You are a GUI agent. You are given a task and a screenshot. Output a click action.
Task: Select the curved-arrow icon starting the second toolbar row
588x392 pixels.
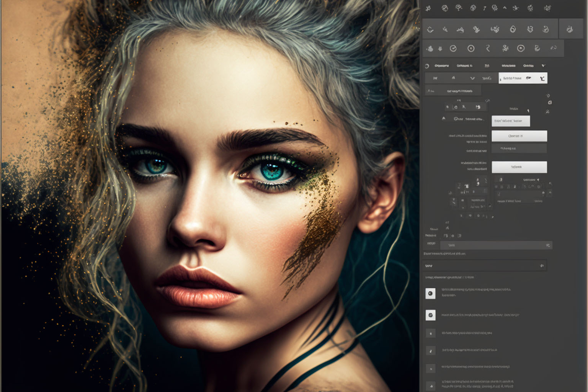coord(430,29)
